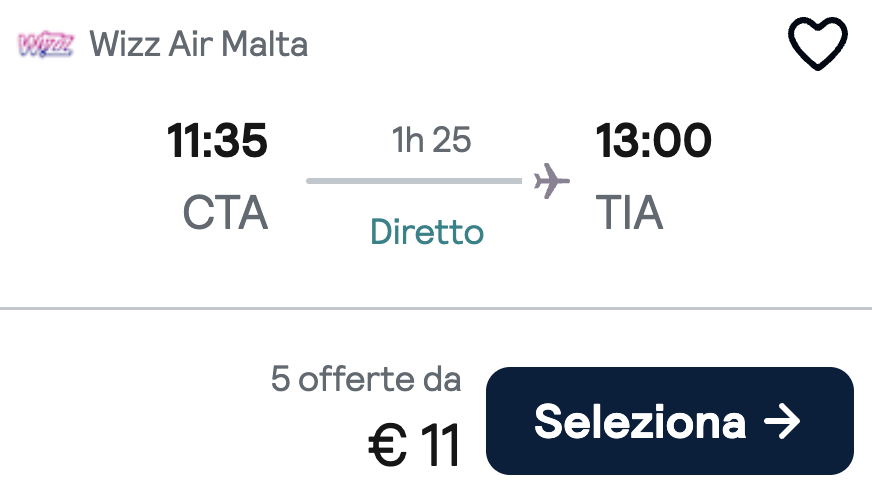Click the TIA arrival airport code
This screenshot has height=496, width=872.
click(x=630, y=212)
